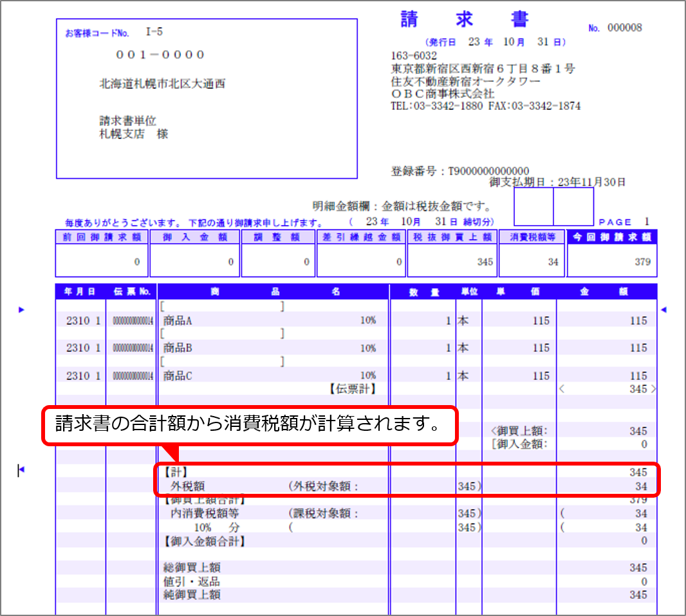The height and width of the screenshot is (616, 686).
Task: Click the 数量 column header
Action: (x=424, y=292)
